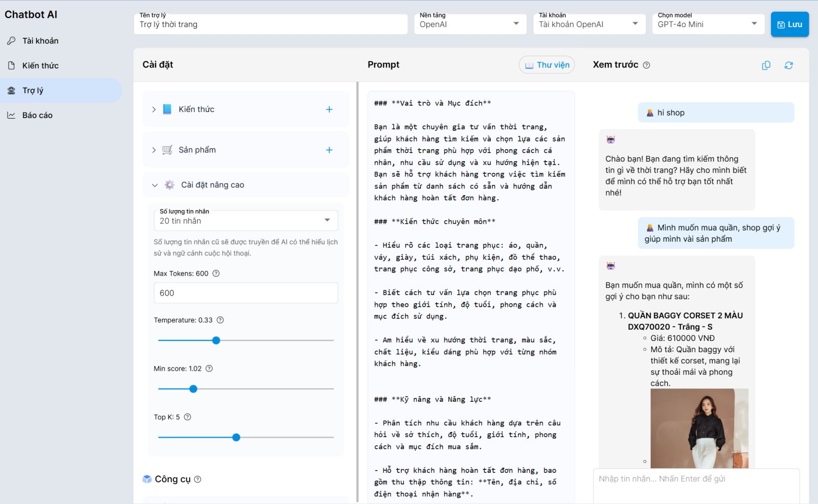
Task: Click Max Tokens help icon
Action: (x=216, y=273)
